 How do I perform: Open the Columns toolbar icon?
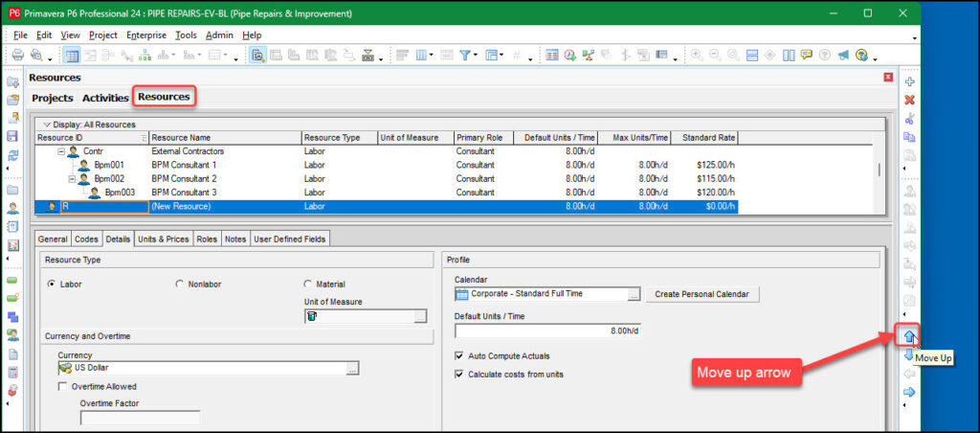421,55
